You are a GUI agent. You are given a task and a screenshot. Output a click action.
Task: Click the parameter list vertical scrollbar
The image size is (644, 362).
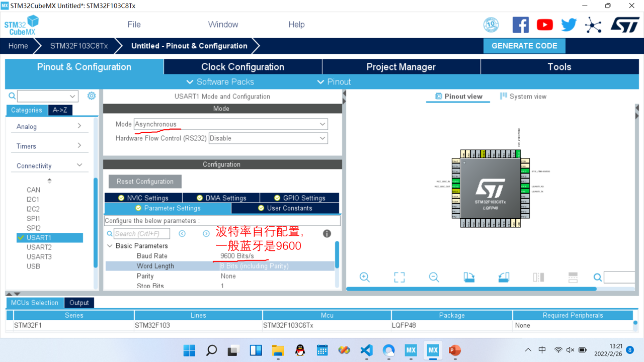pos(337,255)
